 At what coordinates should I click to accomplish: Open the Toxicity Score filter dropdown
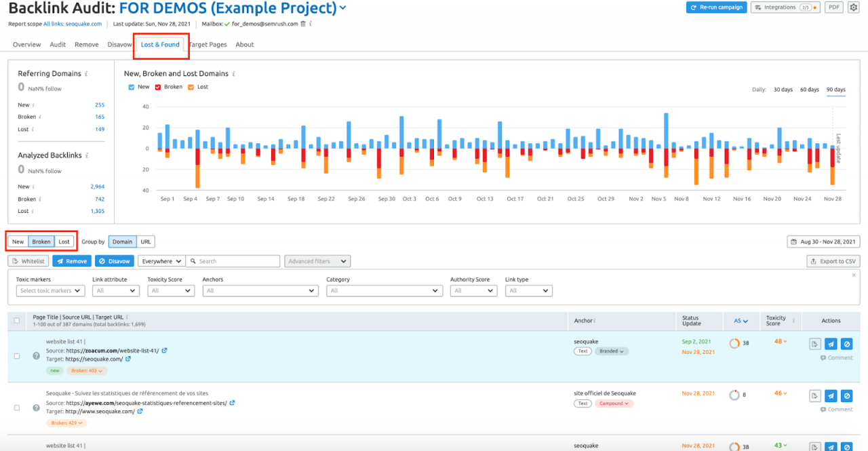point(171,291)
